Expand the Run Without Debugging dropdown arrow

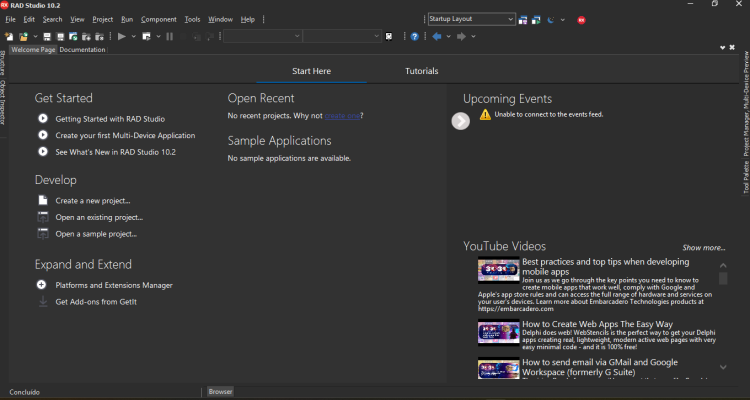point(158,36)
